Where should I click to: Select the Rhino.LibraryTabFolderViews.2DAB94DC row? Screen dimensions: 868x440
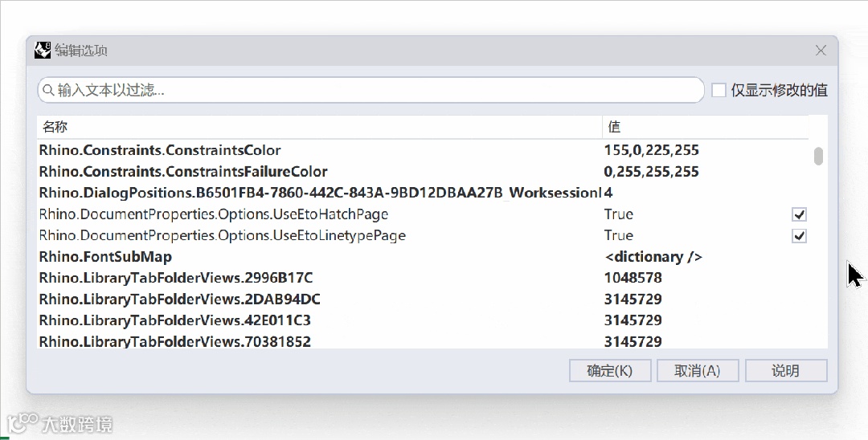[423, 299]
